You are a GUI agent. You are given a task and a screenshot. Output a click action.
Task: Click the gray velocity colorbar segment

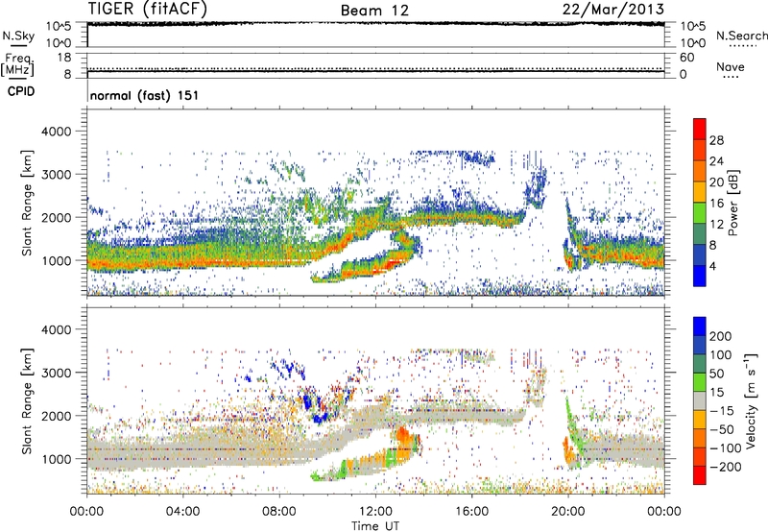[x=700, y=400]
